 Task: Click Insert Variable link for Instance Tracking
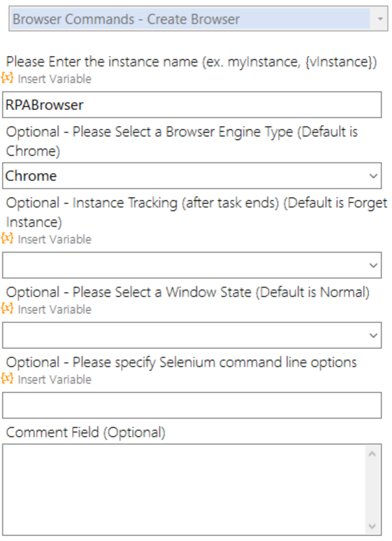54,239
